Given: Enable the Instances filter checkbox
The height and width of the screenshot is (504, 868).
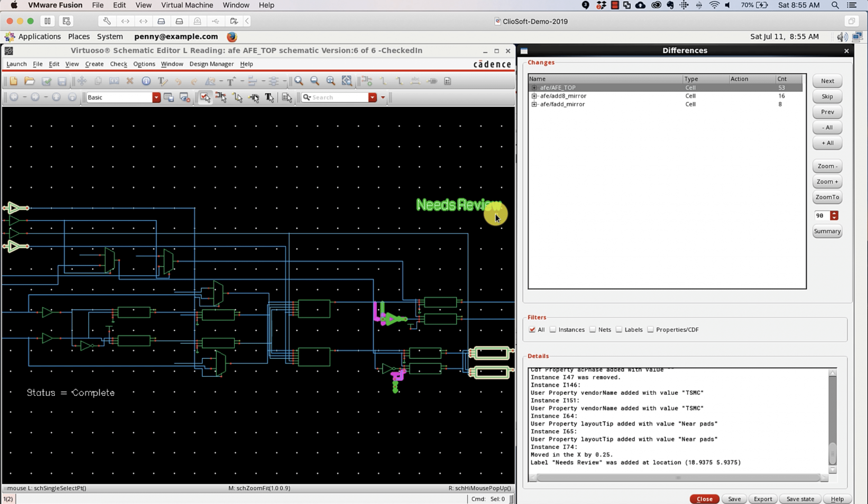Looking at the screenshot, I should pyautogui.click(x=553, y=329).
